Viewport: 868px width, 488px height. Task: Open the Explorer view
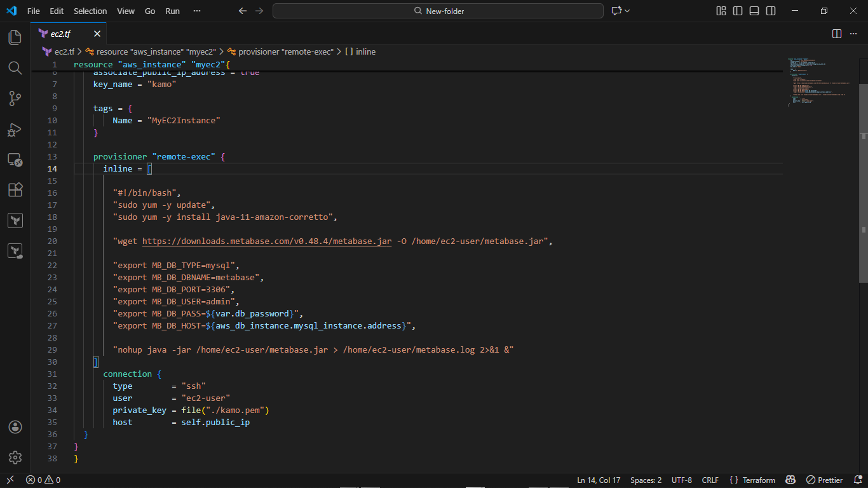(x=15, y=37)
